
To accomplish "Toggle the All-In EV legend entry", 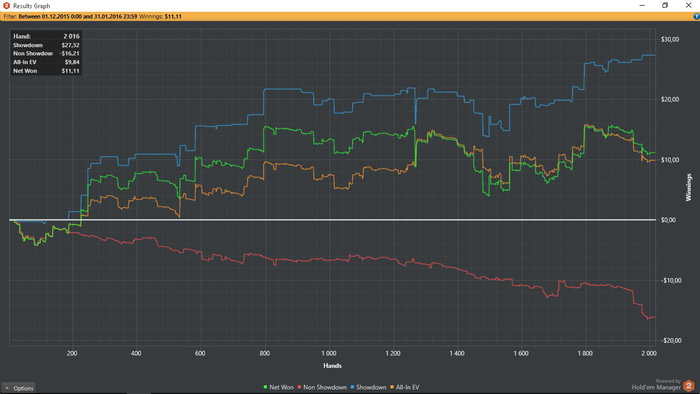I will pyautogui.click(x=404, y=387).
